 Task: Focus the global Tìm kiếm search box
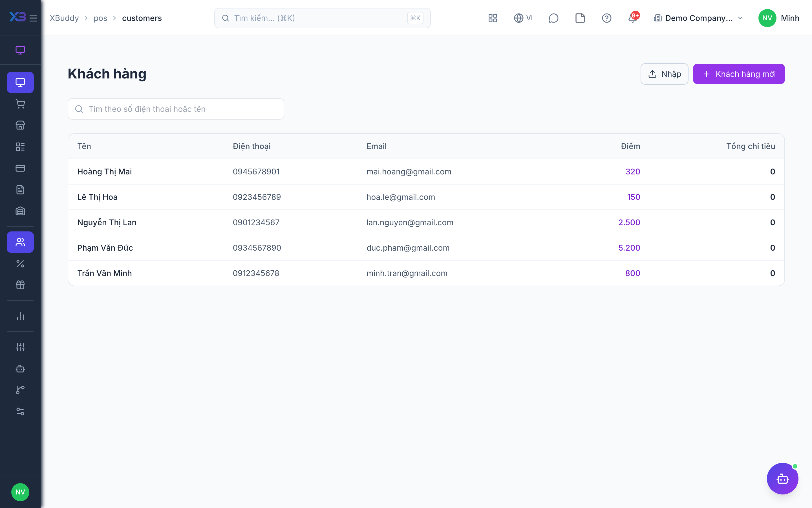322,18
